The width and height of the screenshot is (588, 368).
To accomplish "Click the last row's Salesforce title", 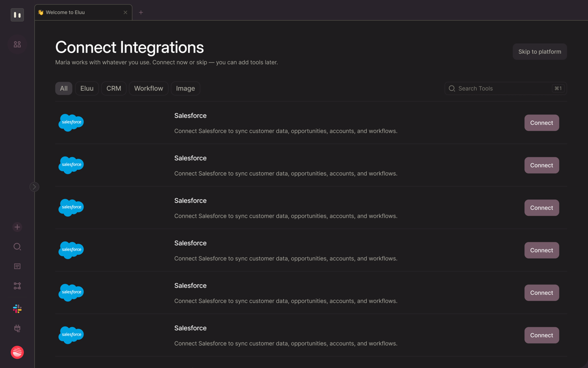I will point(191,328).
